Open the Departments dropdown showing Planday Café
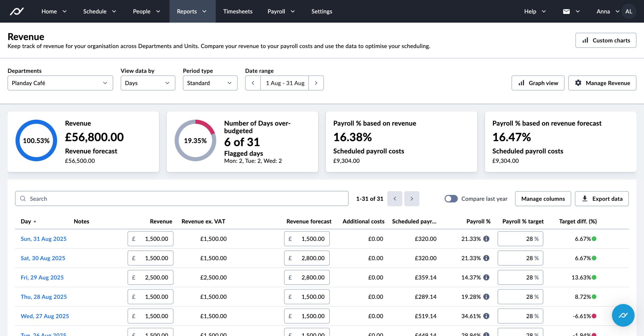The height and width of the screenshot is (336, 644). [x=60, y=83]
